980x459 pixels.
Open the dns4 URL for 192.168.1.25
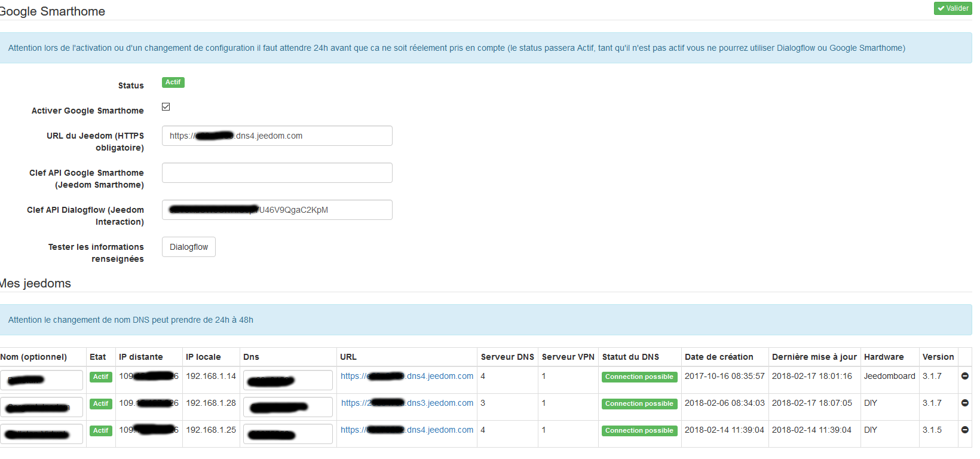click(407, 430)
